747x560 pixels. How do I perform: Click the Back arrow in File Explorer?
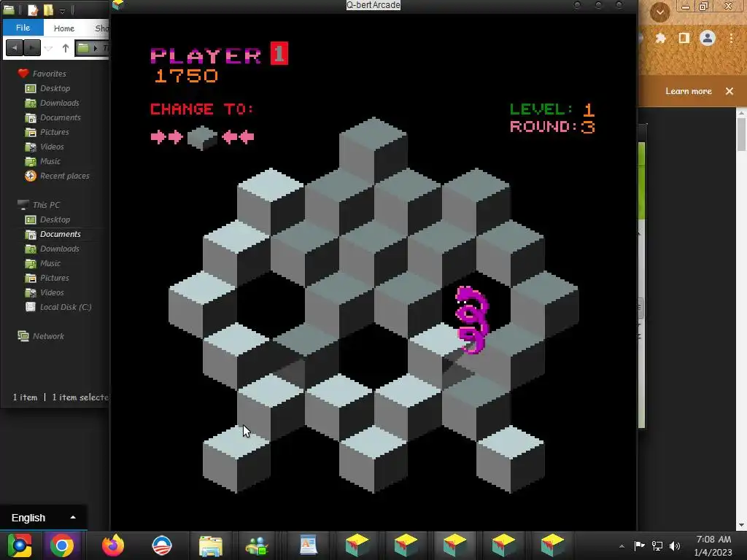click(15, 47)
